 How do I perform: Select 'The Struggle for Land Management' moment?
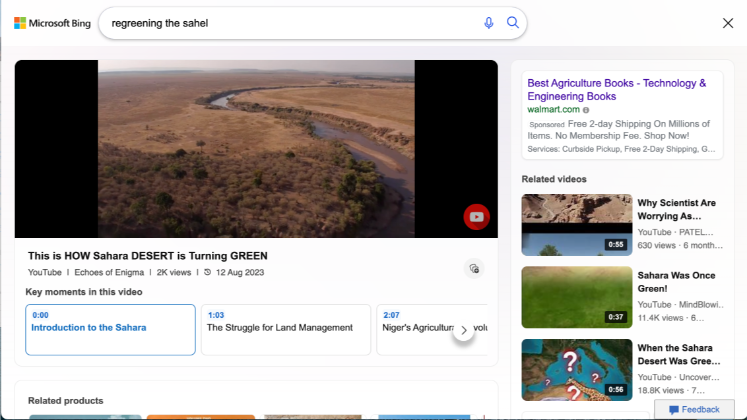pos(285,329)
